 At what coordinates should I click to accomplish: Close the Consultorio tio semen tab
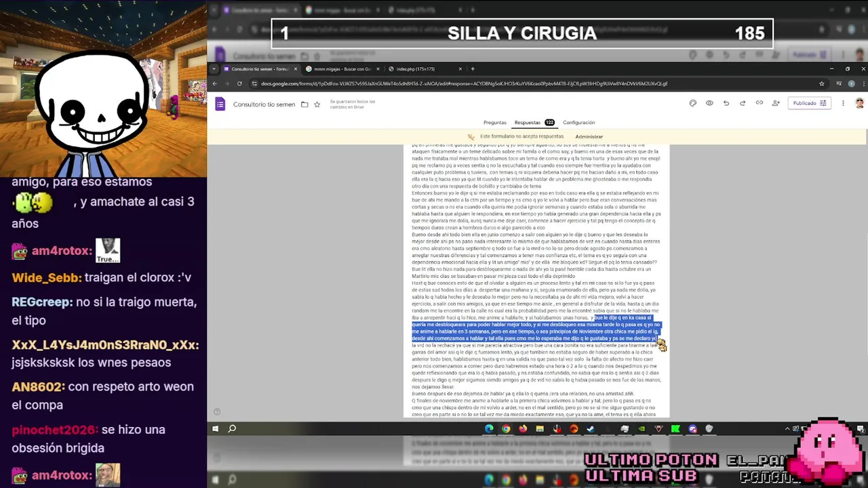[296, 69]
